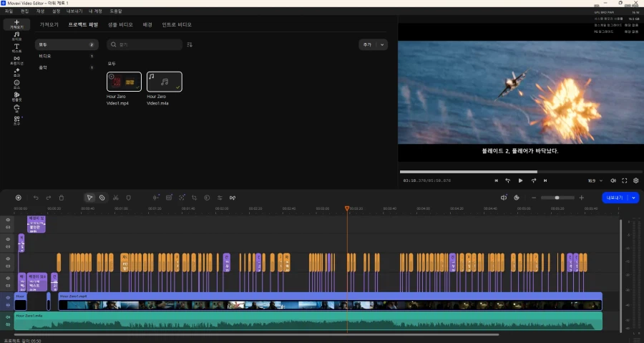The height and width of the screenshot is (343, 644).
Task: Switch to the 샘플 비디오 tab
Action: click(120, 24)
